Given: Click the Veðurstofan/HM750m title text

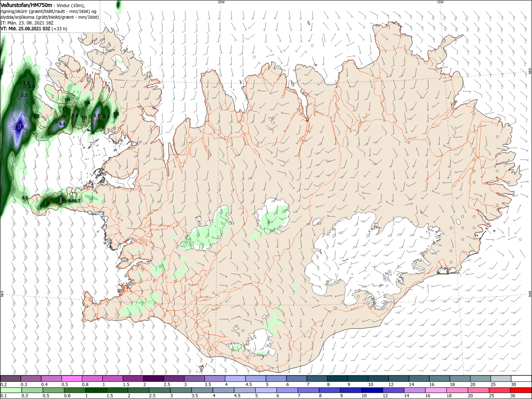Looking at the screenshot, I should click(x=26, y=5).
